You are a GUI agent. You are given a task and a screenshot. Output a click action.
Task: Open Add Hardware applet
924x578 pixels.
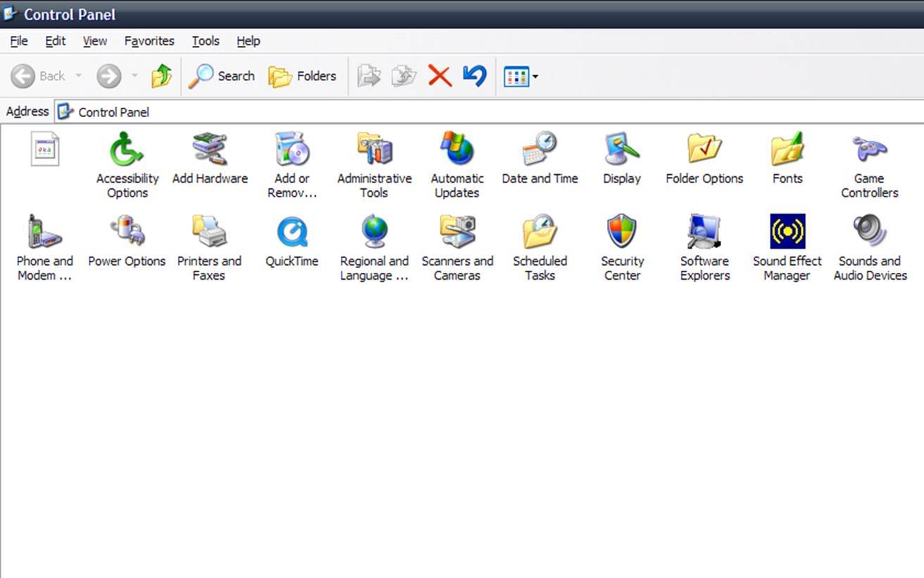point(210,150)
